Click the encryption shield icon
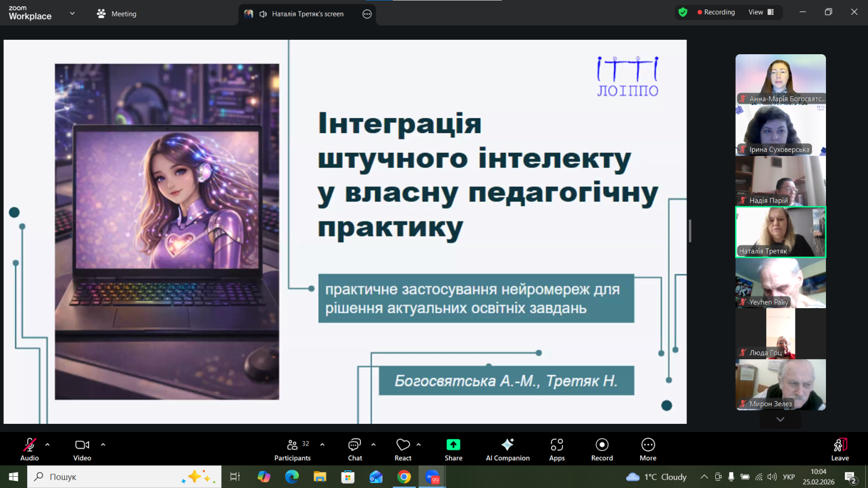Image resolution: width=868 pixels, height=488 pixels. click(x=683, y=12)
